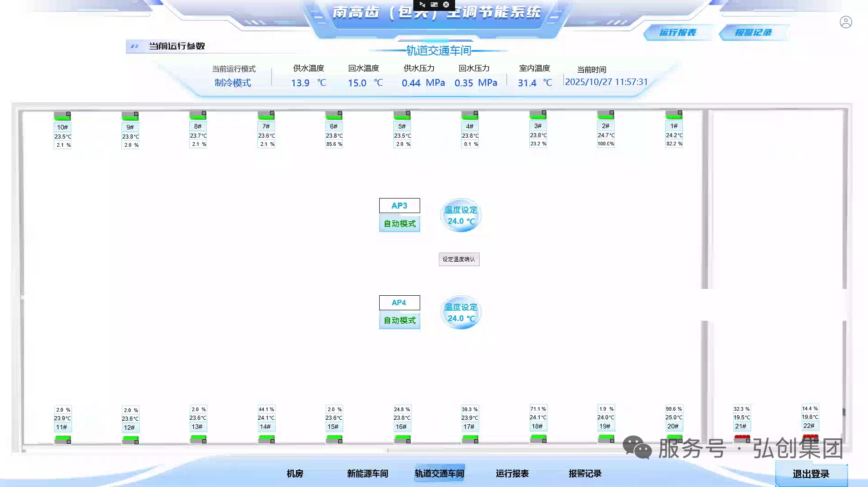Click the red unit icon below 22#
The width and height of the screenshot is (868, 487).
(810, 438)
